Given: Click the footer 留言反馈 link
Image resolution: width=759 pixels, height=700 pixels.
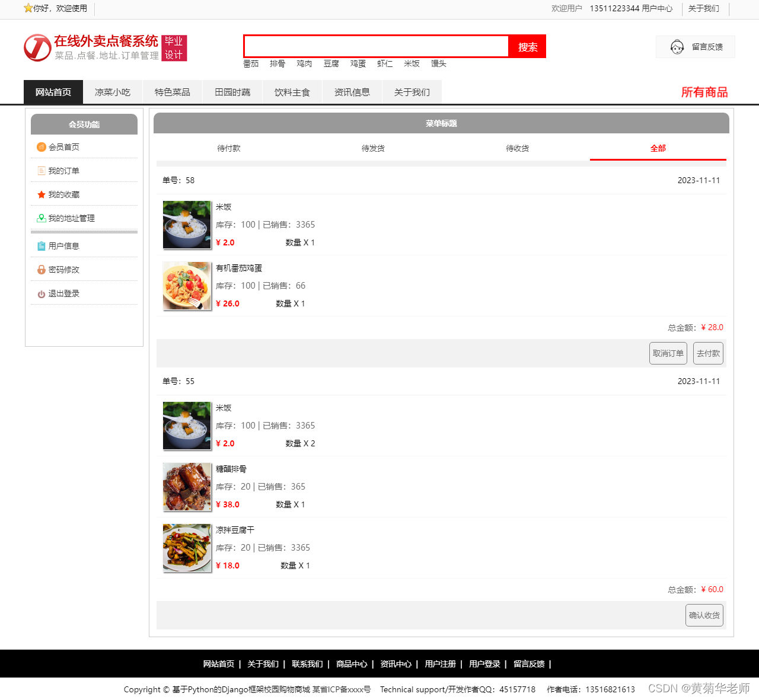Looking at the screenshot, I should pos(529,664).
